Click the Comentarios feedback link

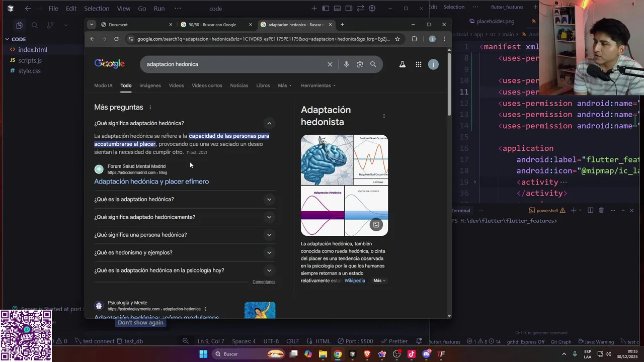point(264,282)
